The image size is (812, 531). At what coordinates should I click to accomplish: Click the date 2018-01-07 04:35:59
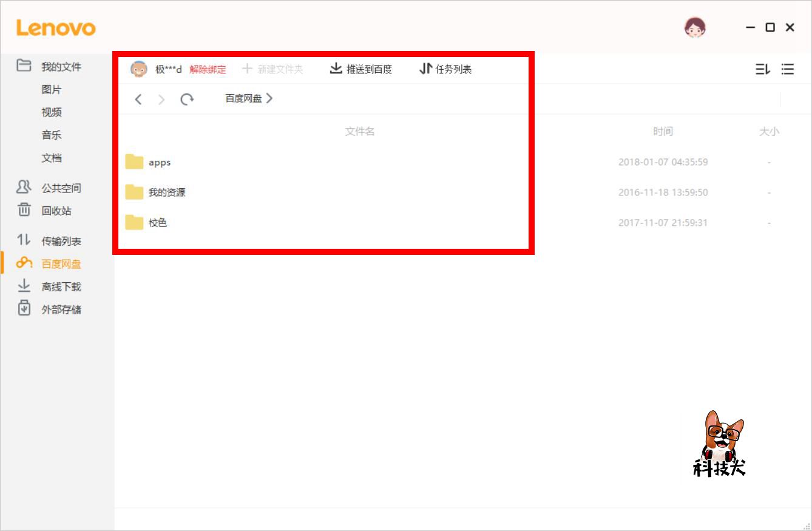(x=663, y=162)
